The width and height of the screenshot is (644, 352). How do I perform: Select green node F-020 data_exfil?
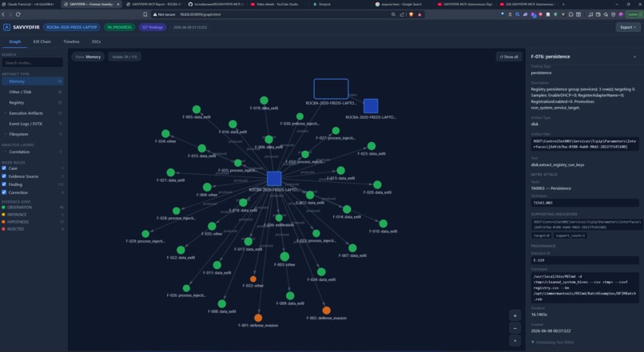point(377,184)
